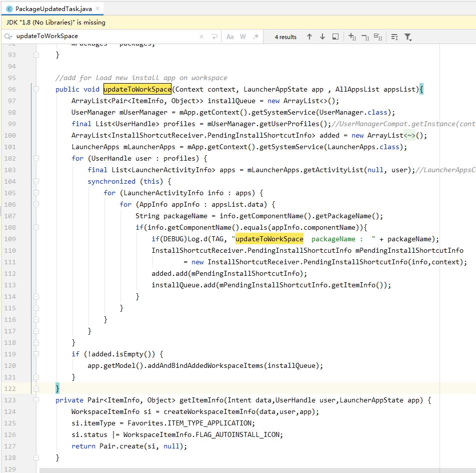Collapse getItemInfo method at line 123
Viewport: 476px width, 473px height.
pyautogui.click(x=36, y=400)
